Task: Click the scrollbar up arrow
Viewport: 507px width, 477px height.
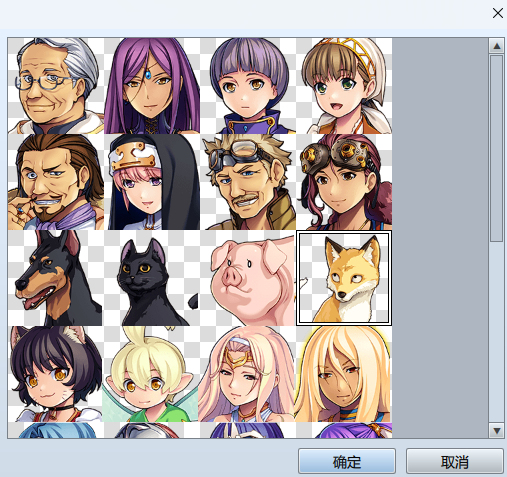Action: click(497, 46)
